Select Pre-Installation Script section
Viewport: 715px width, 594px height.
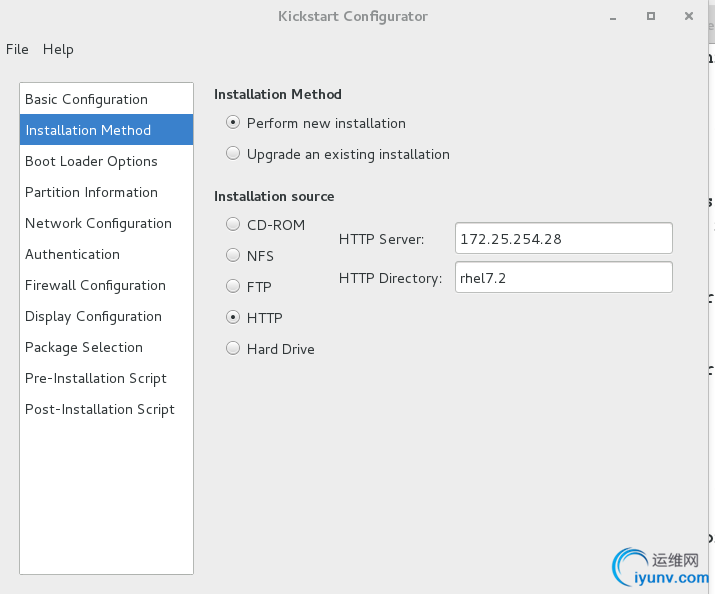pyautogui.click(x=96, y=378)
